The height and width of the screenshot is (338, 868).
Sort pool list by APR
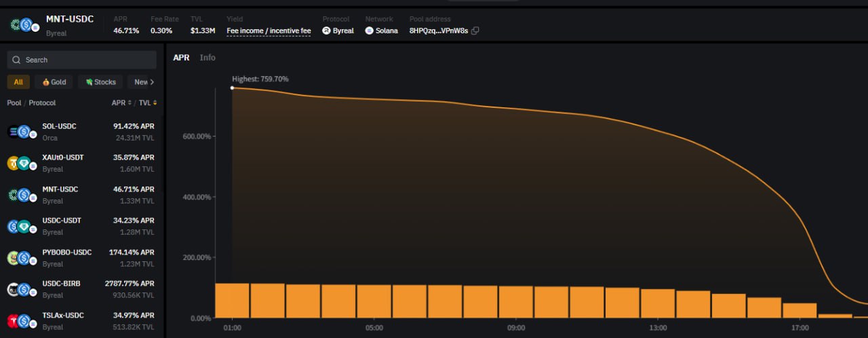[122, 103]
